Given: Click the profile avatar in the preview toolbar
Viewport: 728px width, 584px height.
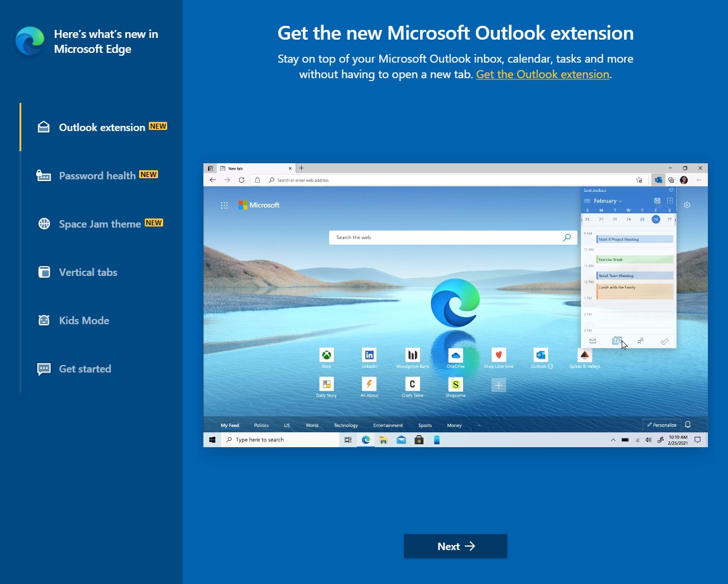Looking at the screenshot, I should coord(684,180).
